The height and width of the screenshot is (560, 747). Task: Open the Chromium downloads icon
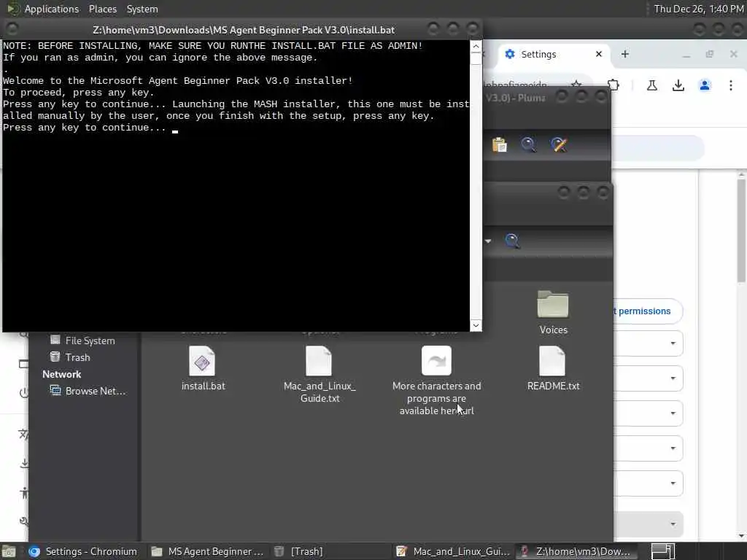coord(678,85)
